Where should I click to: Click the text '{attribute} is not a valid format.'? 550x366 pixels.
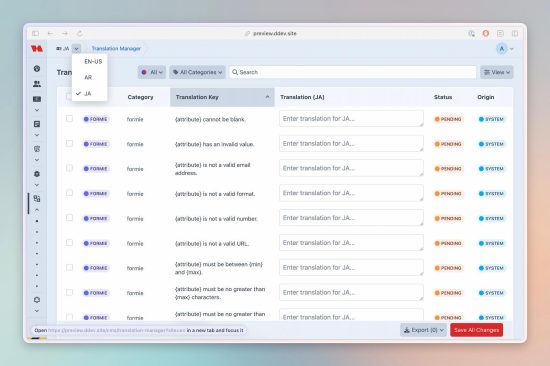click(x=215, y=194)
